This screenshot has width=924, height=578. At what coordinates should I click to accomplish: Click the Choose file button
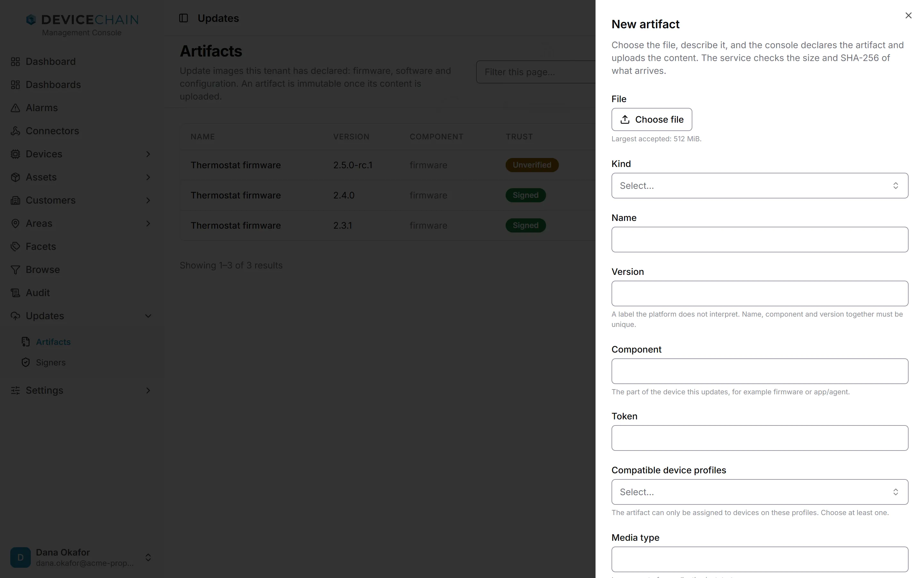pos(652,120)
